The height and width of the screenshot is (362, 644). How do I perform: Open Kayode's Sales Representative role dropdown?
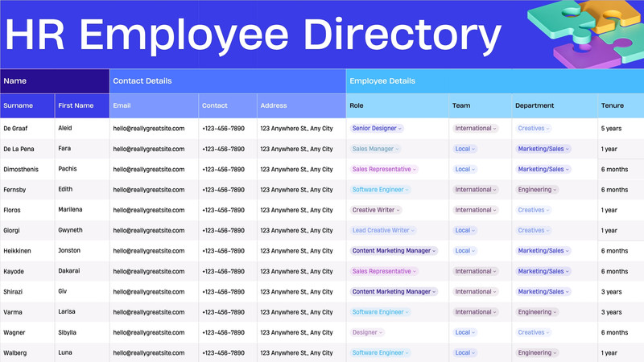point(384,271)
